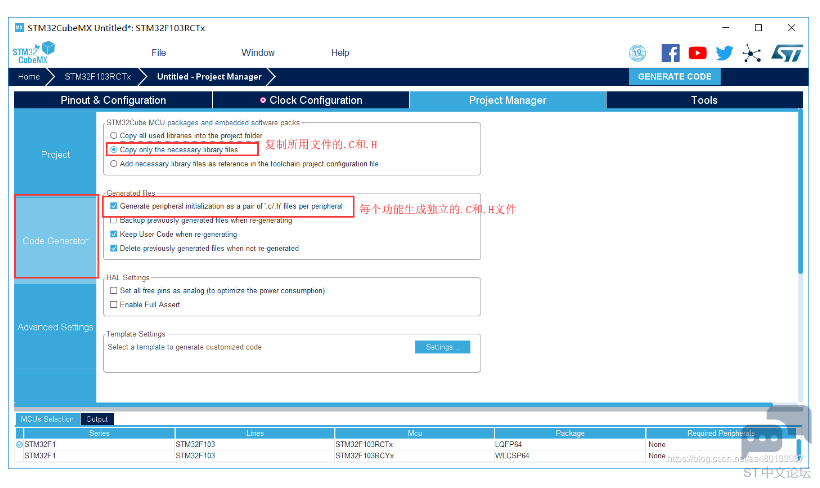The width and height of the screenshot is (820, 488).
Task: Open the ST logo website icon
Action: point(787,53)
